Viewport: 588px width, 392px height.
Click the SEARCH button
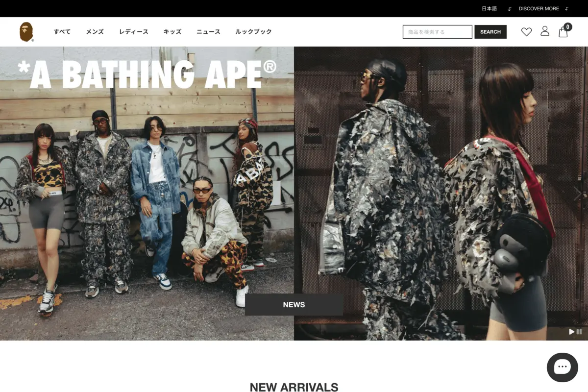(x=490, y=32)
